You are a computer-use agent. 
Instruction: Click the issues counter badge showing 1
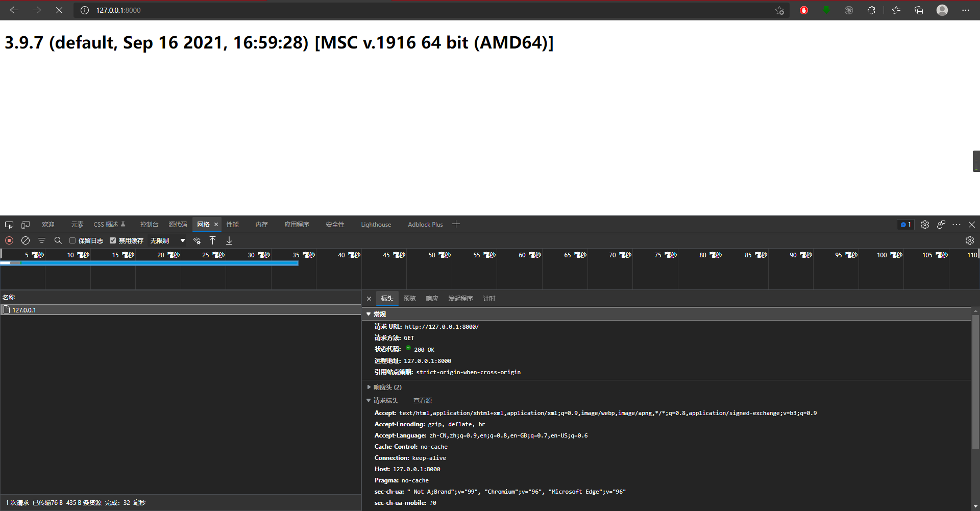(x=905, y=225)
